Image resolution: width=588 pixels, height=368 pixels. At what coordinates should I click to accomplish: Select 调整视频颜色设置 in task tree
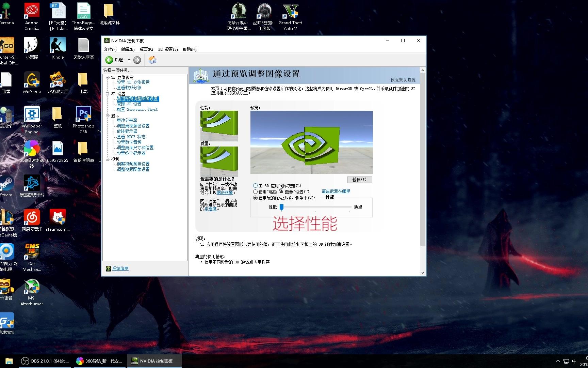(x=133, y=164)
